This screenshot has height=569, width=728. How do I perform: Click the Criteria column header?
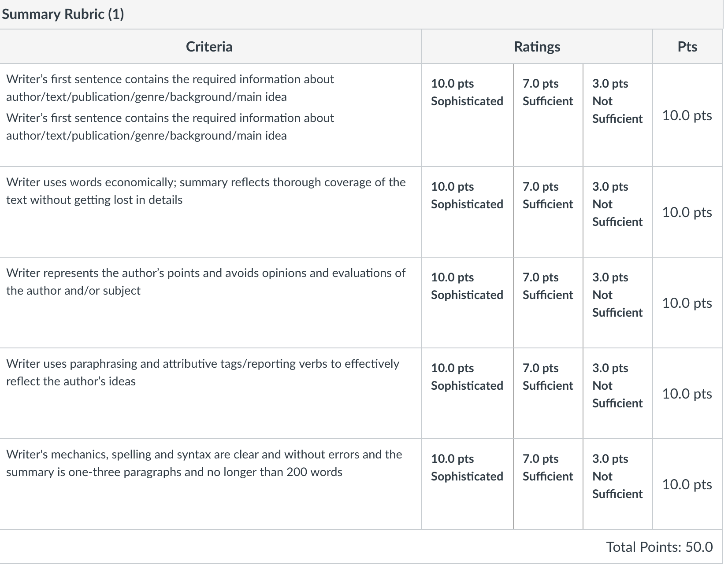coord(209,47)
